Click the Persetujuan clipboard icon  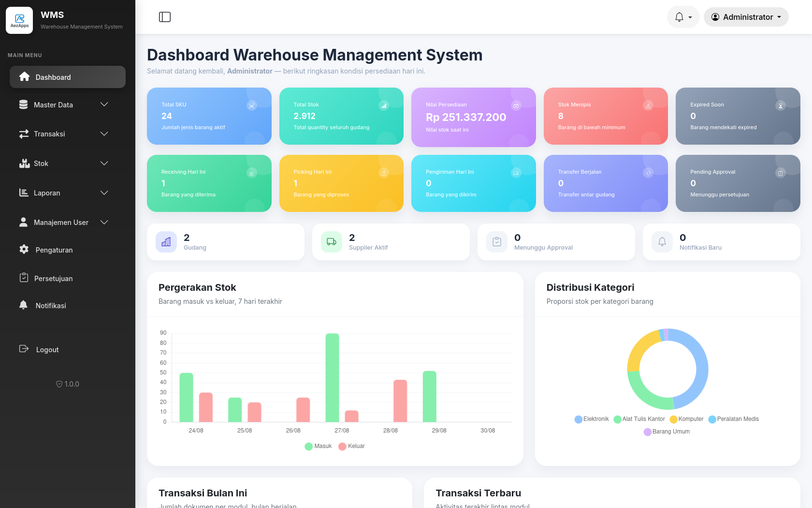(x=24, y=278)
